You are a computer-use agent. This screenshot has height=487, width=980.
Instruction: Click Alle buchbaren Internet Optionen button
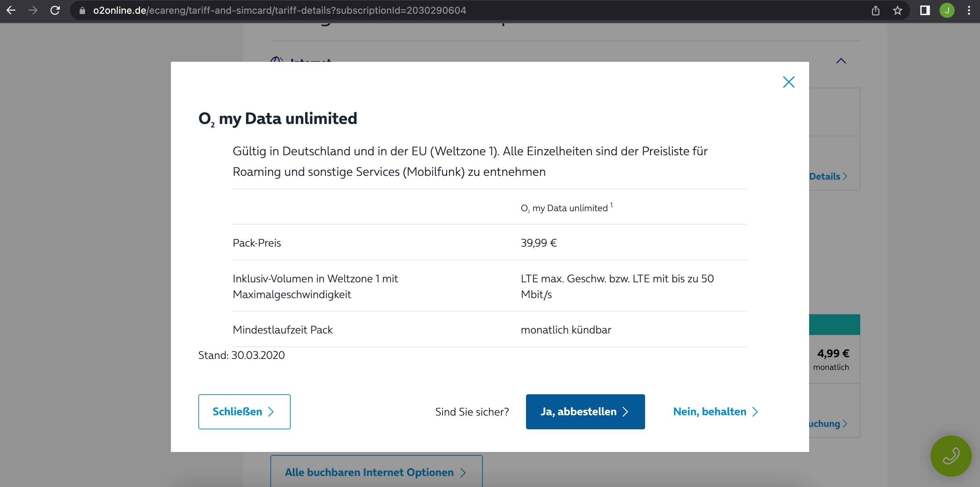(x=376, y=472)
